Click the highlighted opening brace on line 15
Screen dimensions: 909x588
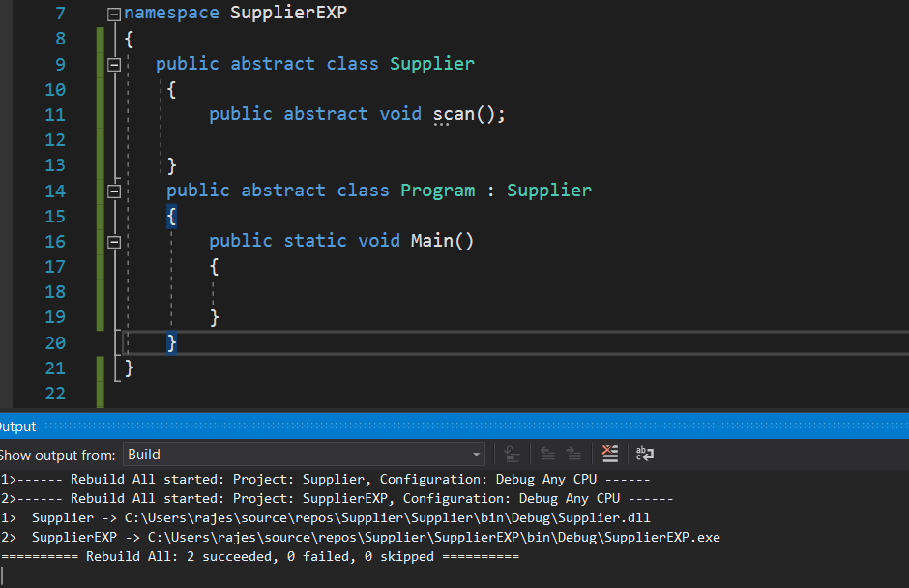(x=171, y=217)
